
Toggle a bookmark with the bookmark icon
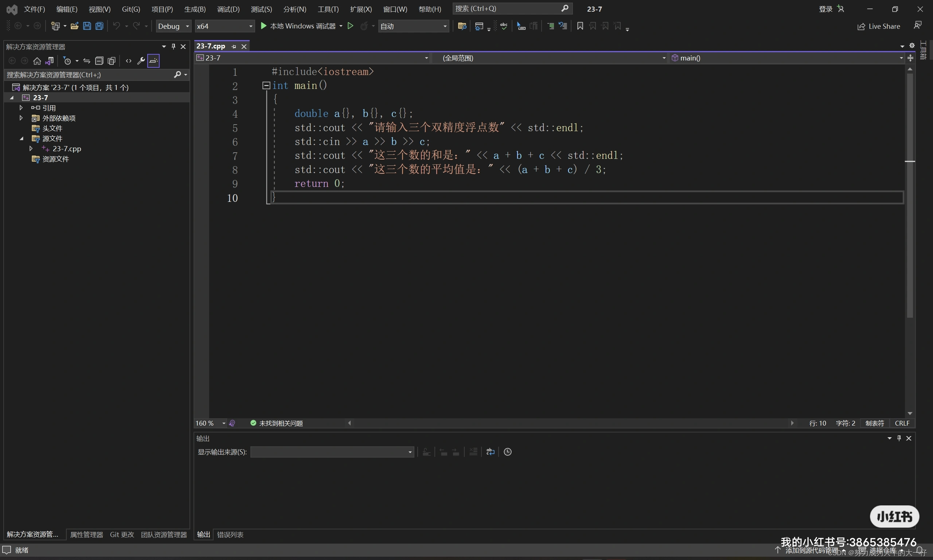(580, 26)
